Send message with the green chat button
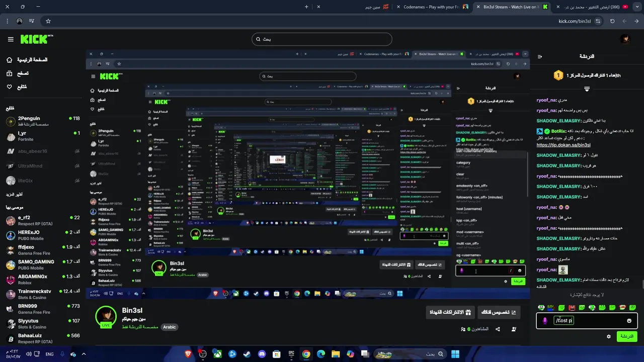644x362 pixels. click(627, 336)
